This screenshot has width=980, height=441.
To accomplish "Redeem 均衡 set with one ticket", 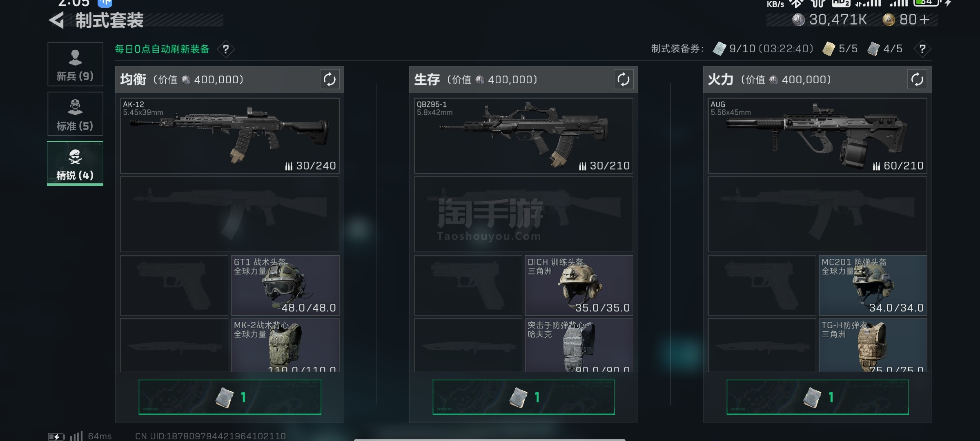I will (x=230, y=397).
